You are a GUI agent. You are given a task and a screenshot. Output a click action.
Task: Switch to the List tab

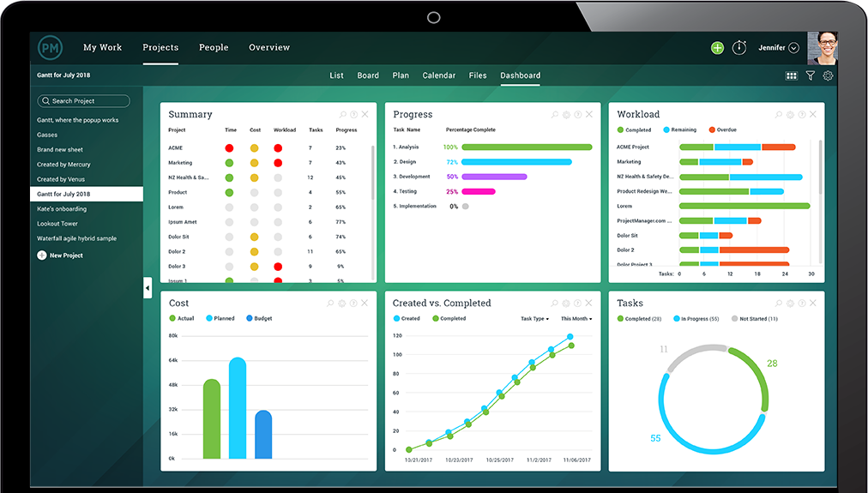(x=336, y=75)
